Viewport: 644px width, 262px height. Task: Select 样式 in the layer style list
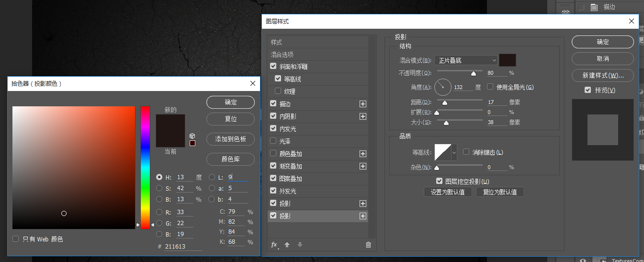317,42
